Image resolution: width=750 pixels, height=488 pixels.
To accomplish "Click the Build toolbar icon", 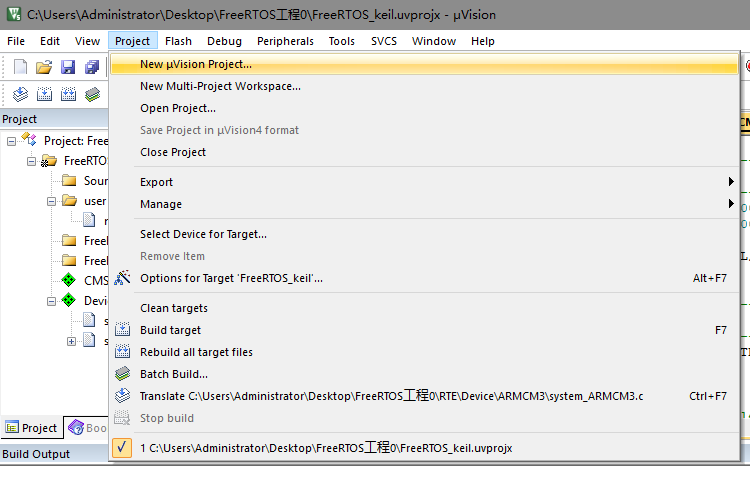I will (x=44, y=94).
